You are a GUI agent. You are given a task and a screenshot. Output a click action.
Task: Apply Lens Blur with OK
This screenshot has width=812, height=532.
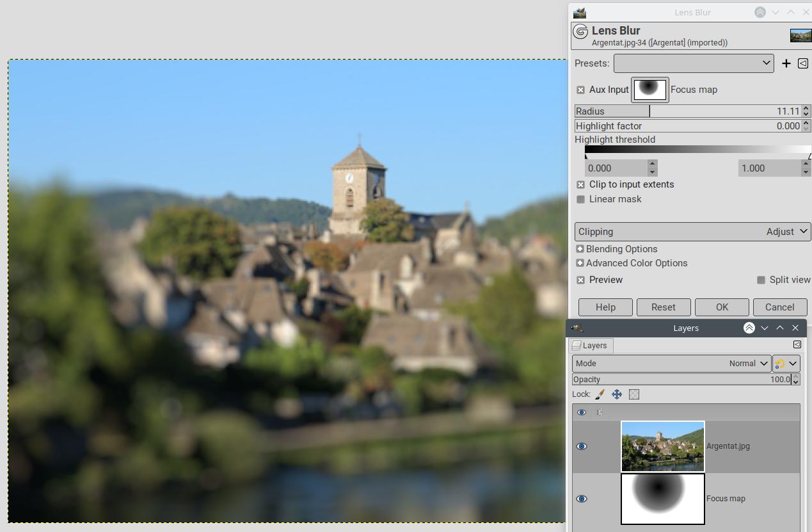pyautogui.click(x=722, y=307)
